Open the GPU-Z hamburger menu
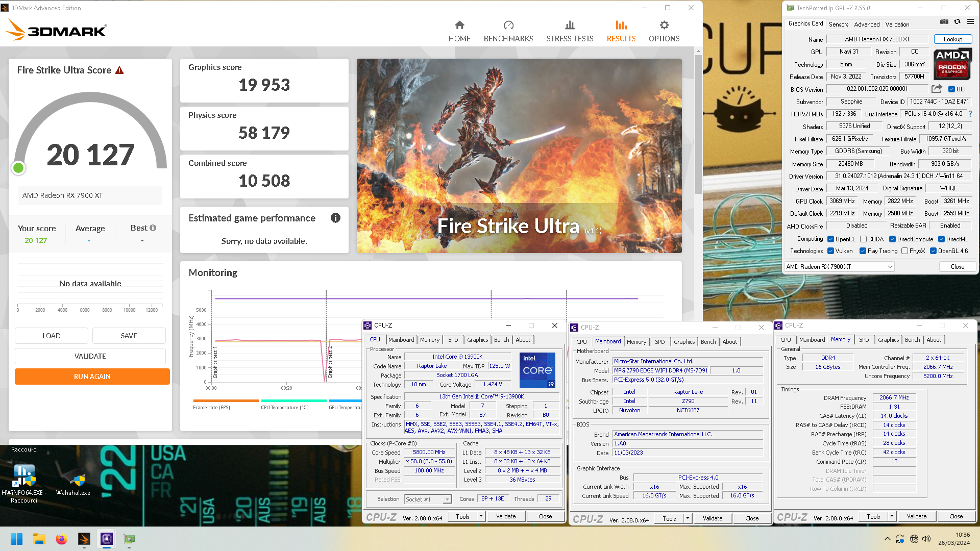The width and height of the screenshot is (980, 551). point(970,21)
